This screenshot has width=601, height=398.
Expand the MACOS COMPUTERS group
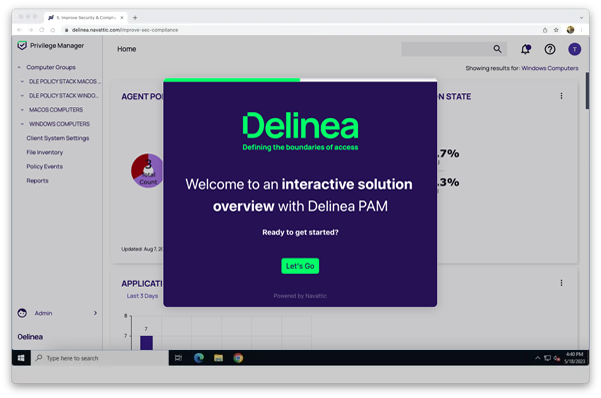click(22, 110)
